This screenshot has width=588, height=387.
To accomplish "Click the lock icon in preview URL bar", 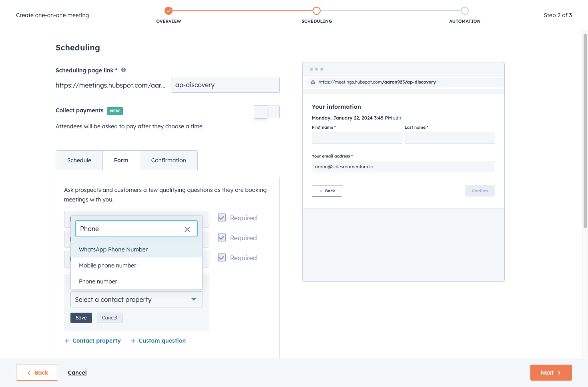I will [x=313, y=82].
